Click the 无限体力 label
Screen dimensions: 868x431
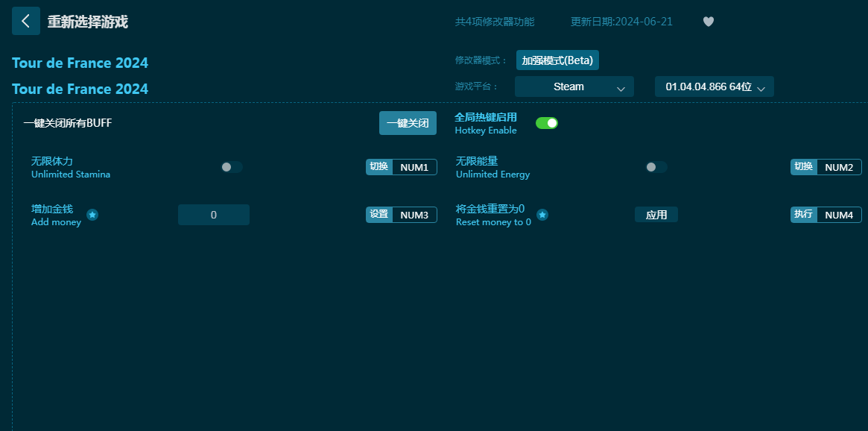pos(52,161)
